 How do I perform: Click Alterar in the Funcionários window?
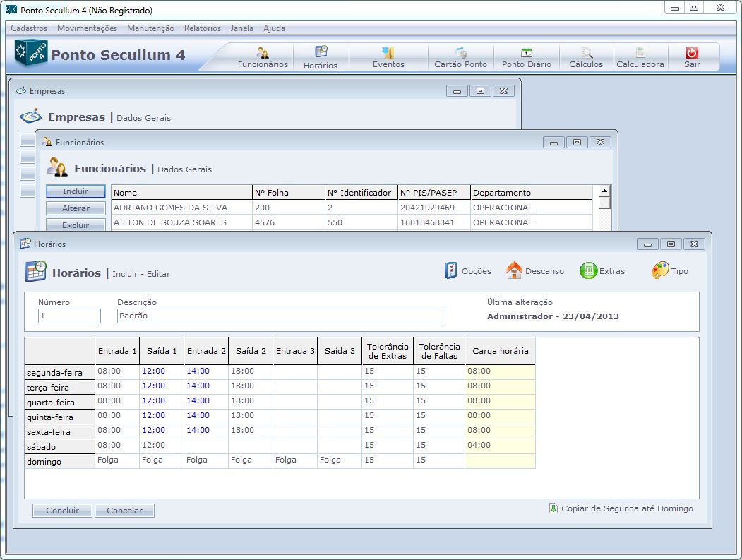76,208
